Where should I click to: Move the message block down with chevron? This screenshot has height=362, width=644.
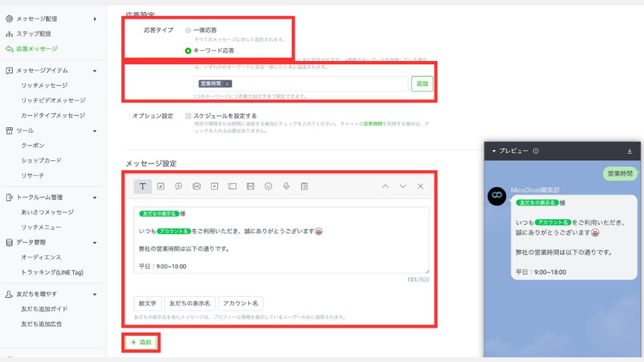coord(403,186)
